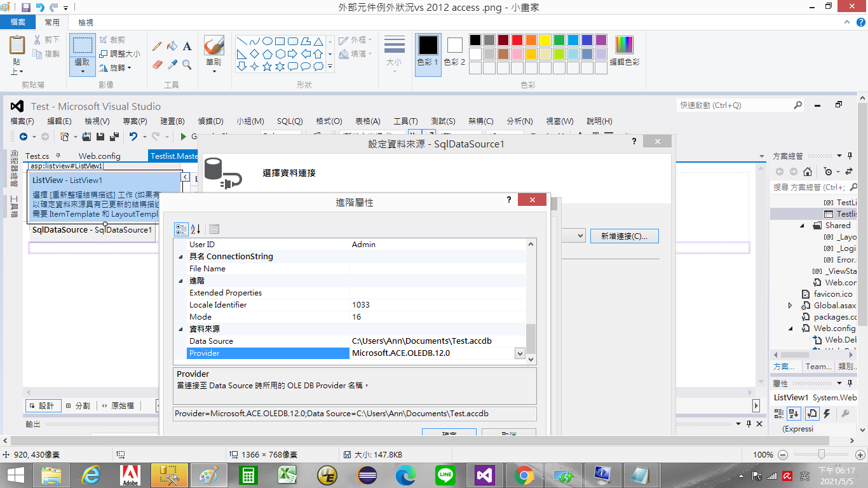868x488 pixels.
Task: Click the 新增連接(C) button
Action: click(x=625, y=236)
